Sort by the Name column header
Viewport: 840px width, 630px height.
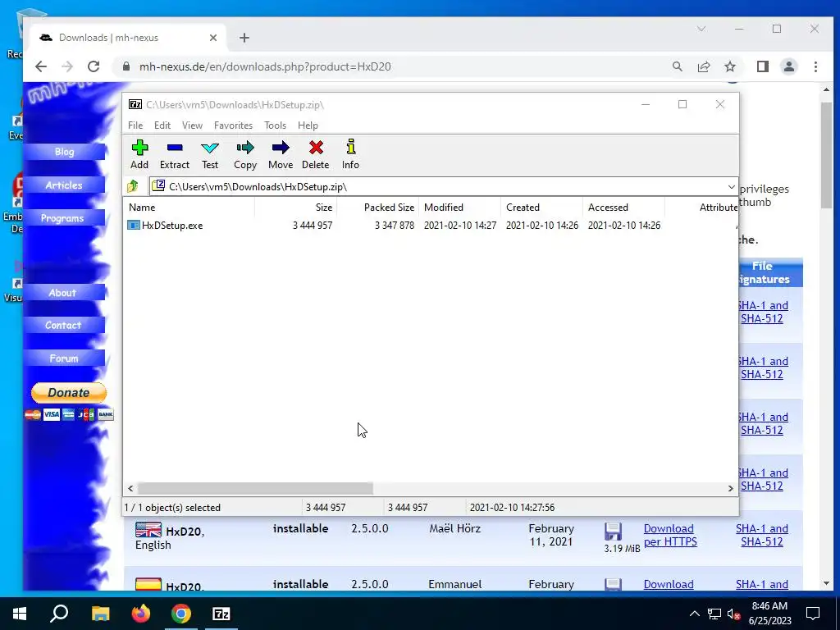click(189, 208)
